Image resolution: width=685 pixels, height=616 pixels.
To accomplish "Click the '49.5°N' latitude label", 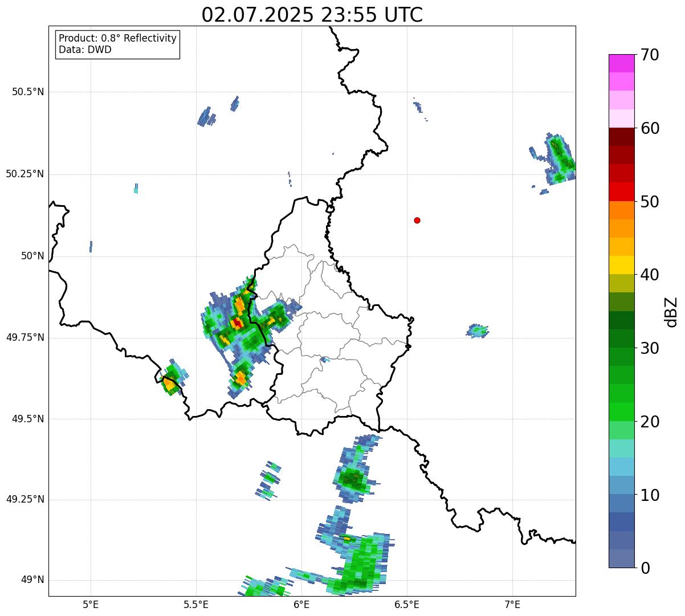I will coord(28,419).
